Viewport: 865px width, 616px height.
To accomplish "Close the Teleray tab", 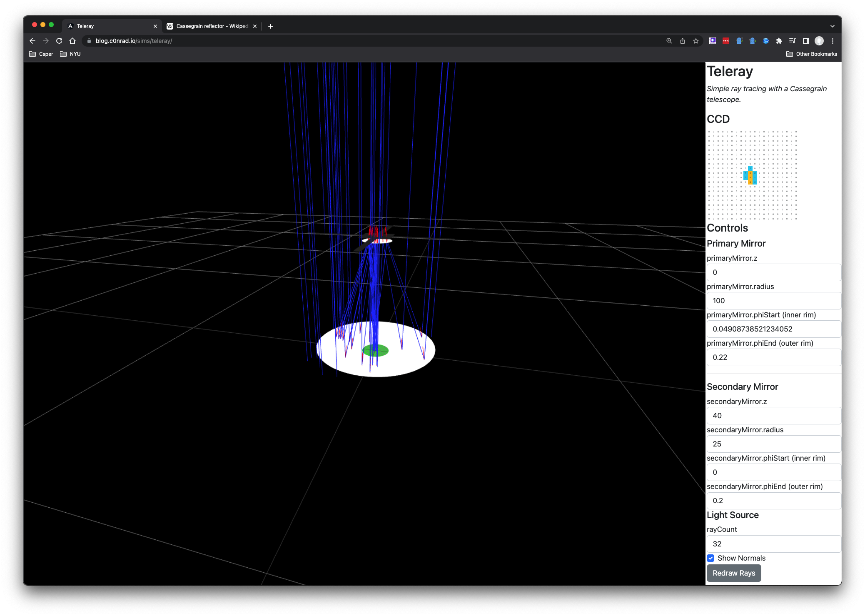I will pyautogui.click(x=155, y=26).
